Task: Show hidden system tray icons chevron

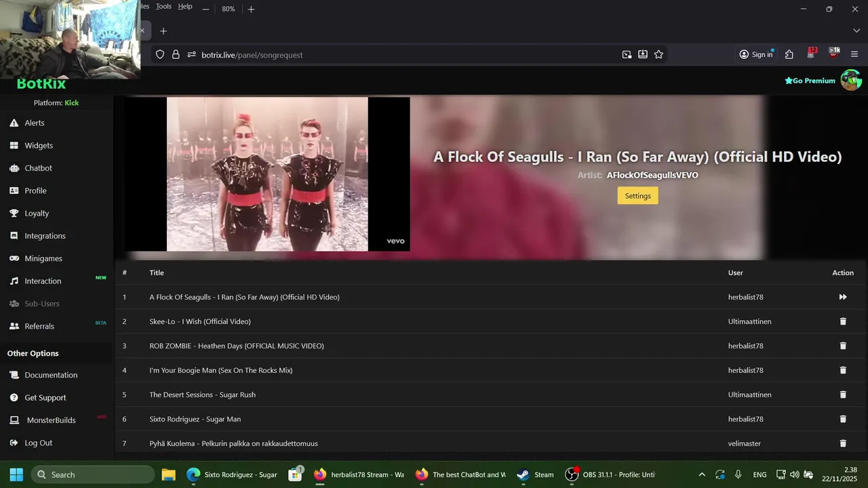Action: pyautogui.click(x=702, y=474)
